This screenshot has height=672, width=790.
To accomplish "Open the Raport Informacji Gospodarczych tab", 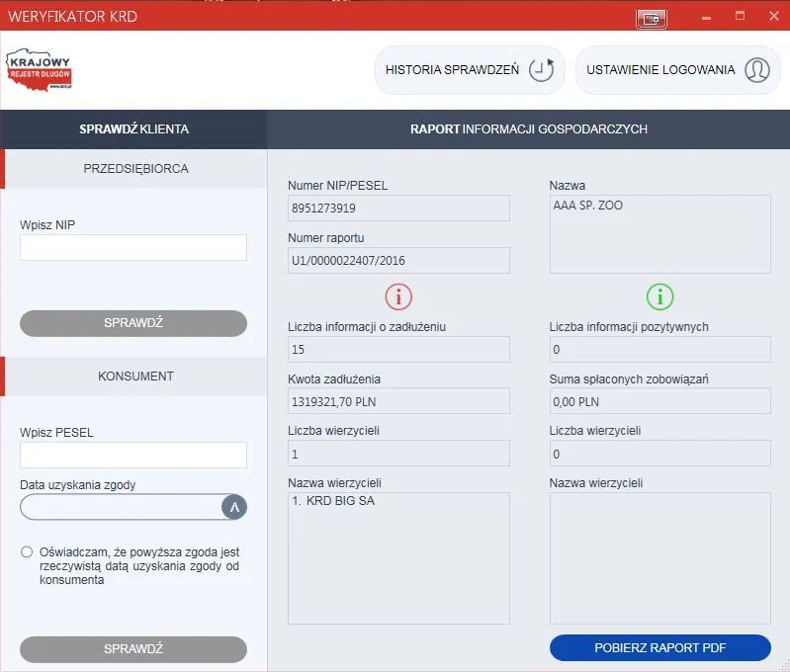I will tap(528, 128).
